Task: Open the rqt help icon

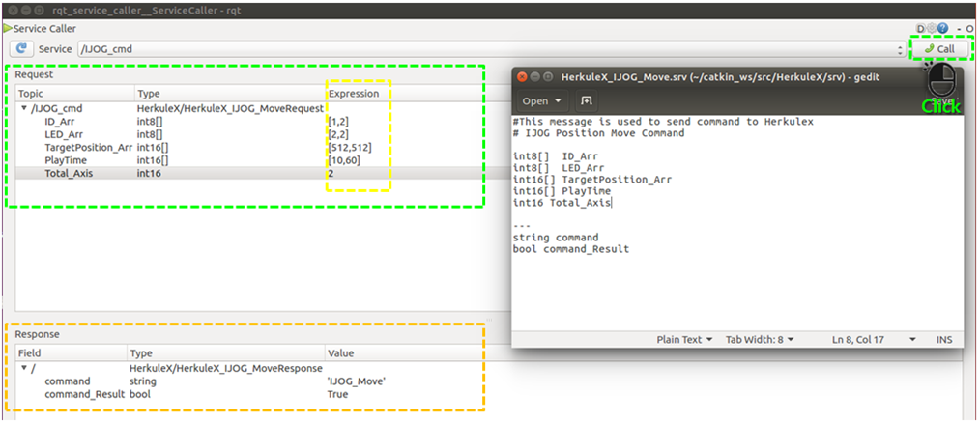Action: tap(942, 28)
